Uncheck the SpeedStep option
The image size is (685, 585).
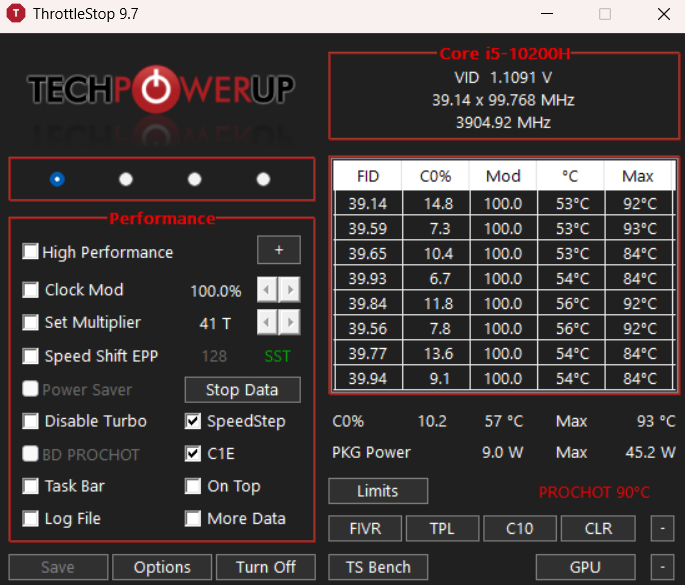[x=193, y=421]
